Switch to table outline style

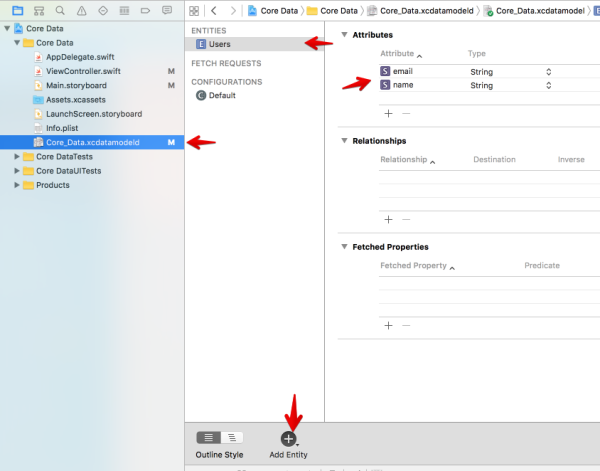209,438
